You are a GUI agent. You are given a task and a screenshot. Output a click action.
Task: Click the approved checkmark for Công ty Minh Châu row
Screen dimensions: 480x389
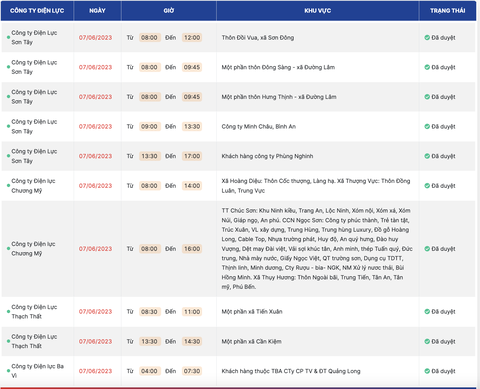click(427, 126)
